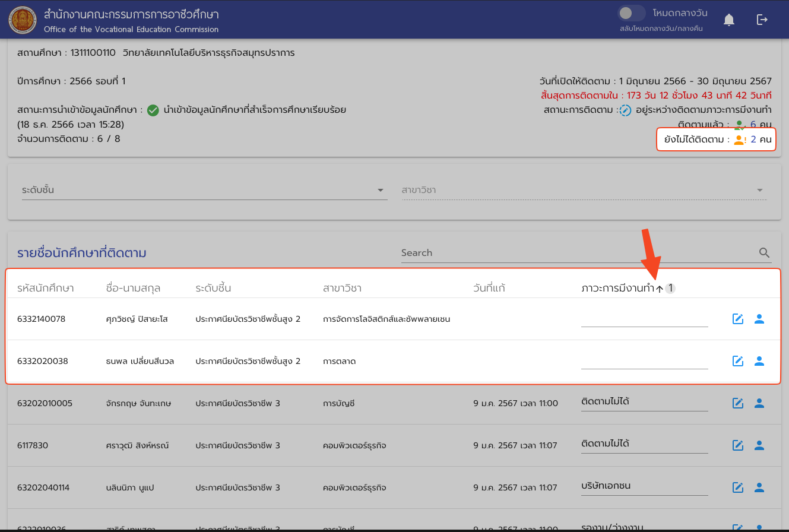Toggle the day/night mode switch

(x=631, y=13)
